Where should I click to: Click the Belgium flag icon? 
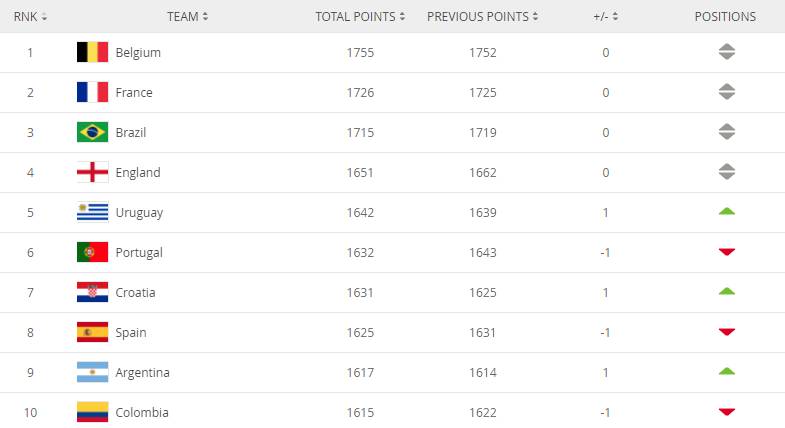pyautogui.click(x=92, y=52)
